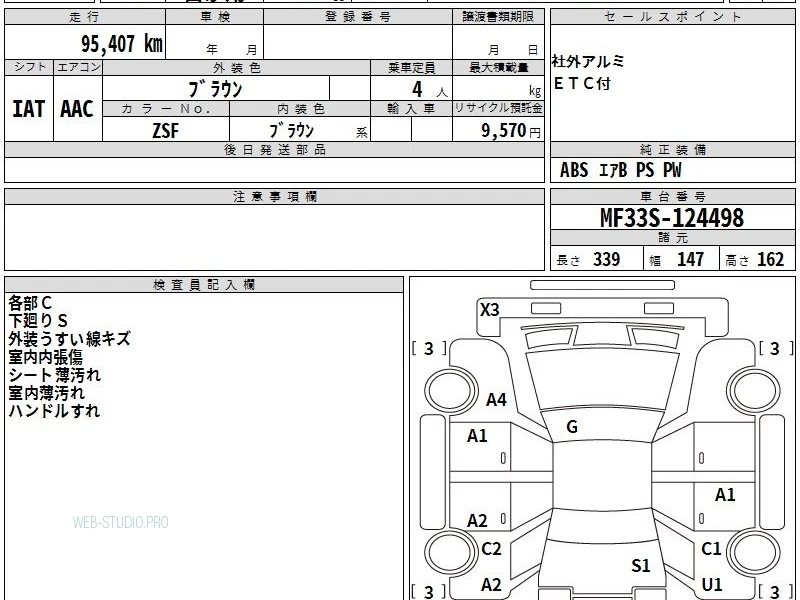800x600 pixels.
Task: Select the 最大積載量 header
Action: click(498, 68)
